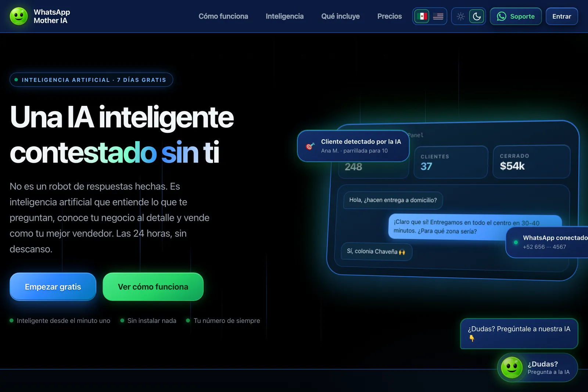
Task: Open the green smiley chat assistant icon
Action: coord(512,367)
